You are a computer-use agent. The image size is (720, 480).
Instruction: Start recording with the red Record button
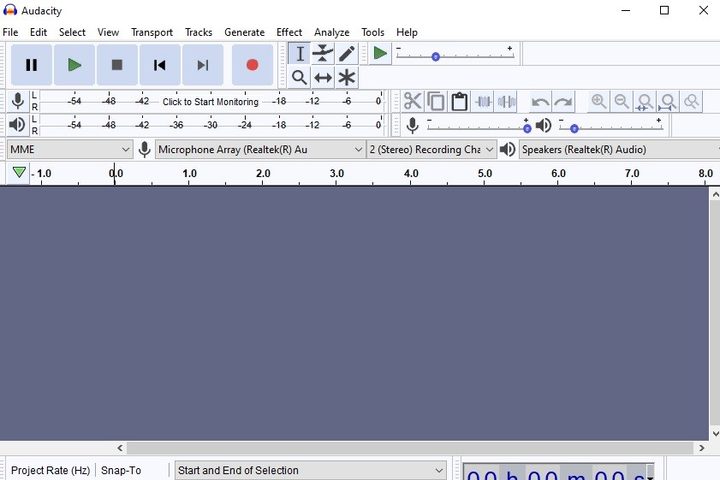pos(252,65)
